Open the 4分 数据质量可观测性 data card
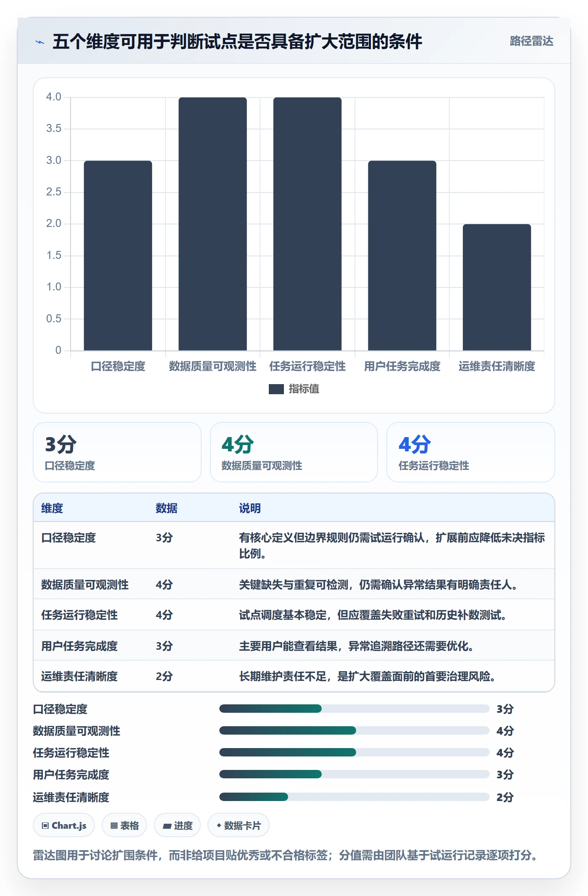Screen dimensions: 588x896 point(294,452)
